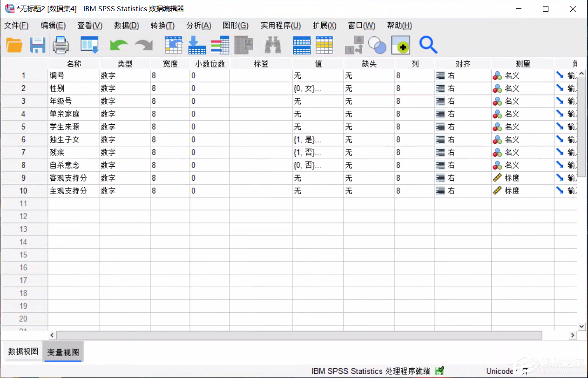
Task: Select the 变量视图 tab
Action: [63, 352]
